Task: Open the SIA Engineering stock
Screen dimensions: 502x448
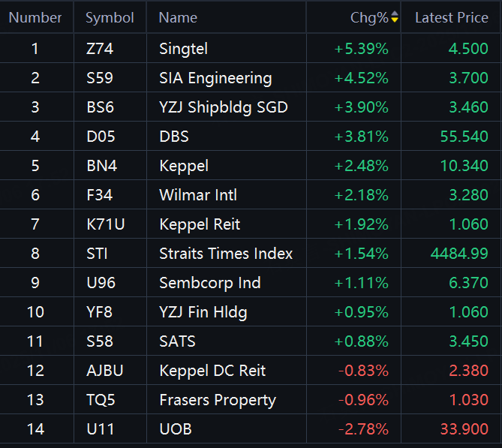Action: pyautogui.click(x=215, y=78)
